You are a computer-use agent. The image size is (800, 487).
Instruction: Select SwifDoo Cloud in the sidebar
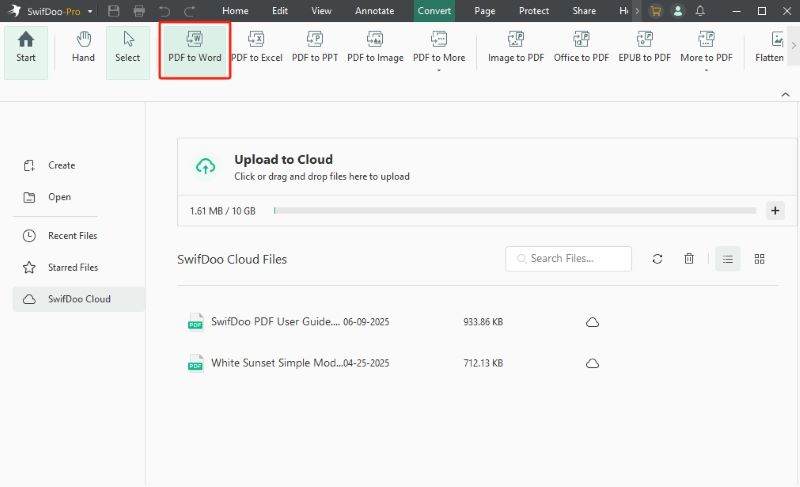point(79,299)
